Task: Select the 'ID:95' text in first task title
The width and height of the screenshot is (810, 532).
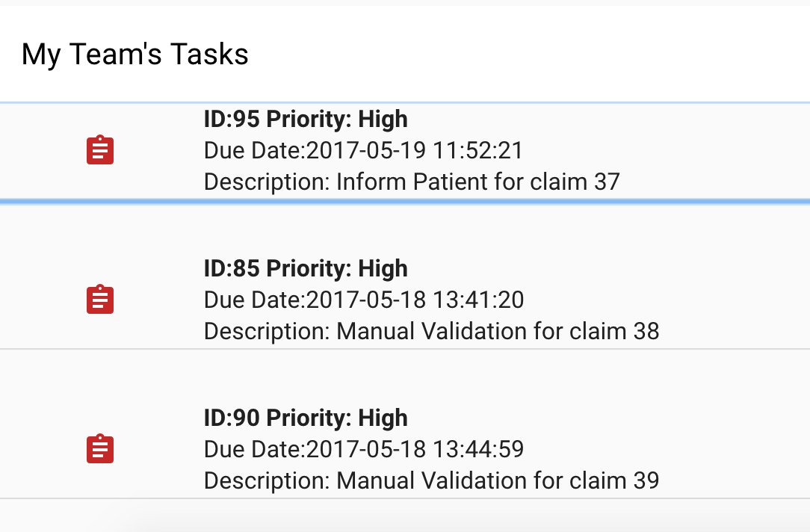Action: 232,120
